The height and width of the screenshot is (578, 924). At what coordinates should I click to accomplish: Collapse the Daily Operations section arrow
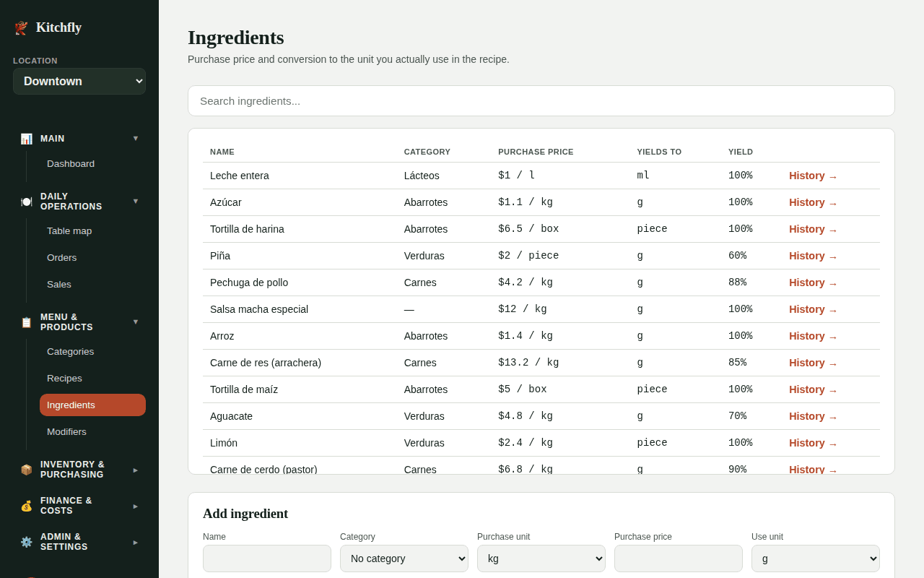pos(136,201)
